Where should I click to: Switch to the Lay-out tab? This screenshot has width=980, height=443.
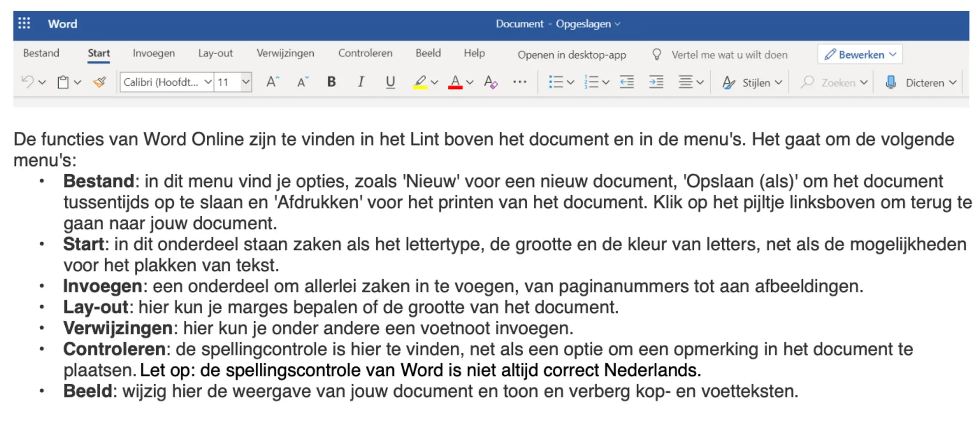coord(215,53)
